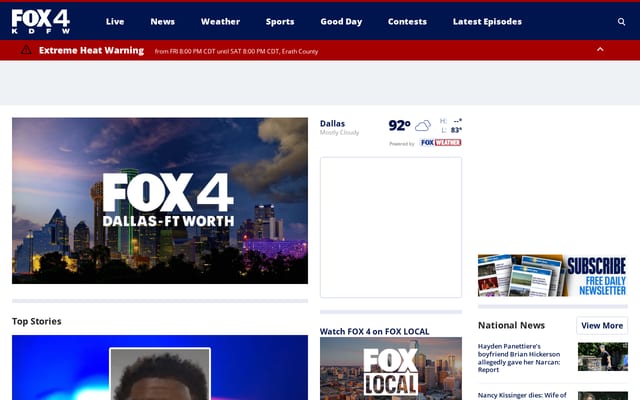Click the Subscribe Free Daily Newsletter banner
This screenshot has height=400, width=640.
553,275
